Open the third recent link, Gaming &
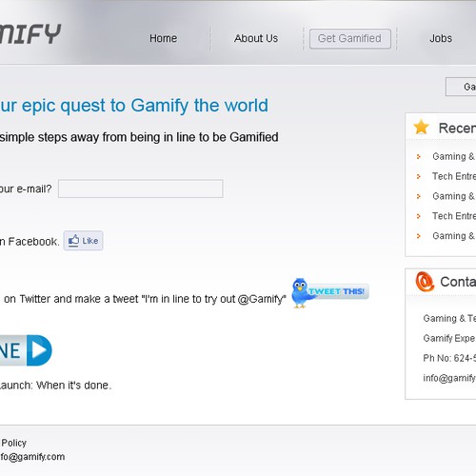This screenshot has height=476, width=476. point(454,196)
